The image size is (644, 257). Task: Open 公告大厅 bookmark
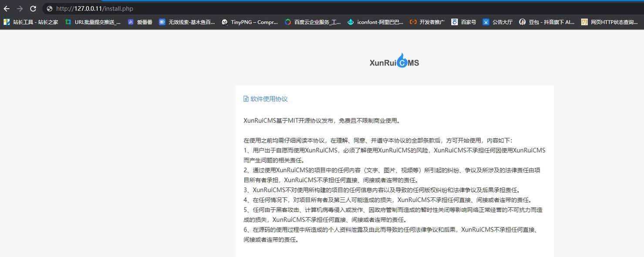tap(498, 22)
